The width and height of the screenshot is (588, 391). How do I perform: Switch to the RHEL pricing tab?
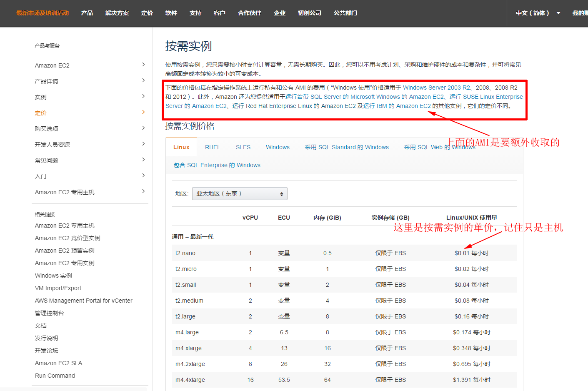(x=213, y=147)
